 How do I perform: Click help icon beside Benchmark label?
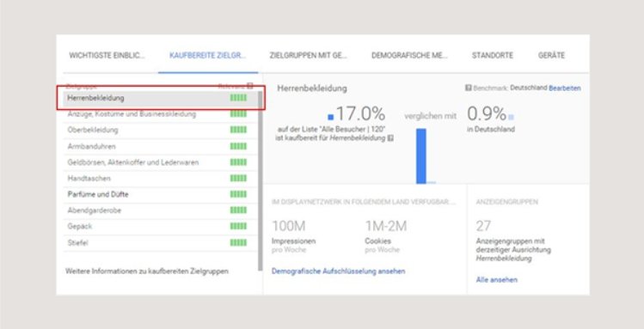tap(468, 88)
